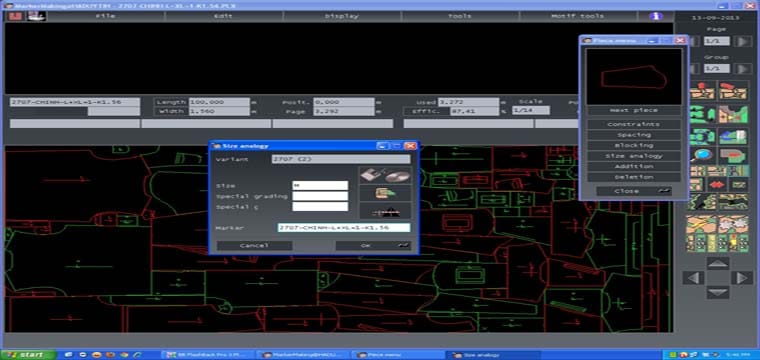Image resolution: width=760 pixels, height=360 pixels.
Task: Click the pan up arrow in navigation pad
Action: point(718,263)
